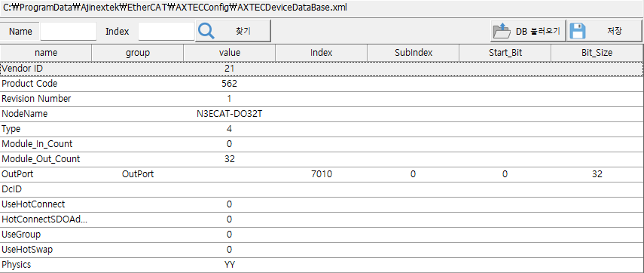Image resolution: width=644 pixels, height=273 pixels.
Task: Click the floppy disk save icon
Action: click(x=578, y=31)
